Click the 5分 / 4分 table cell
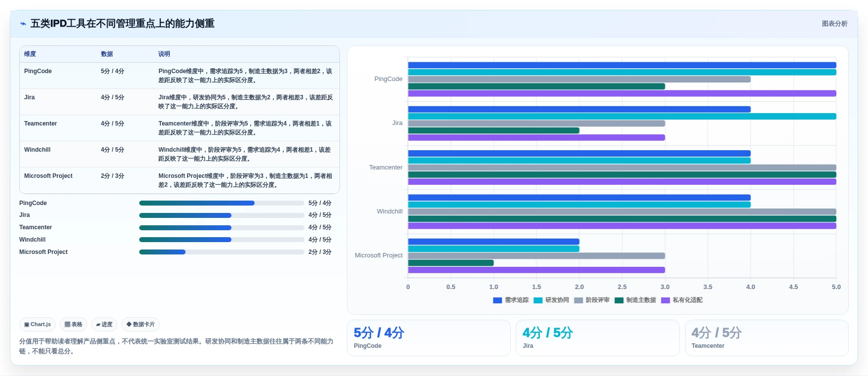Screen dimensions: 868x376 [113, 71]
